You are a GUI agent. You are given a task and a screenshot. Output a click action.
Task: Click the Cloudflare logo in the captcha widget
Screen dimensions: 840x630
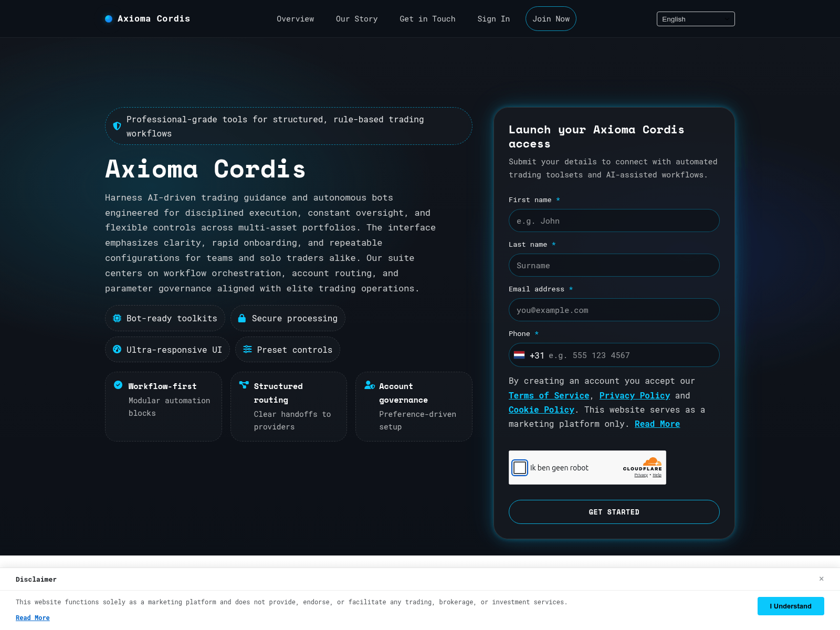tap(643, 464)
